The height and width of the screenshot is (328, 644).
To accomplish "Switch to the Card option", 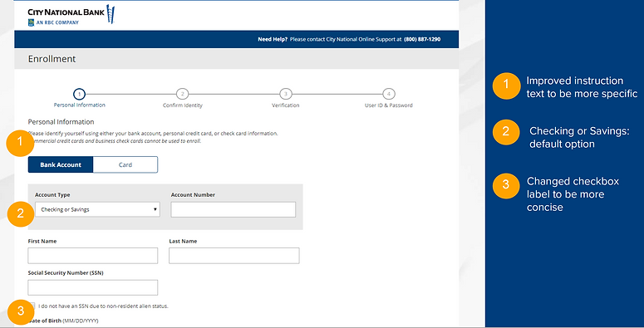I will (x=125, y=164).
